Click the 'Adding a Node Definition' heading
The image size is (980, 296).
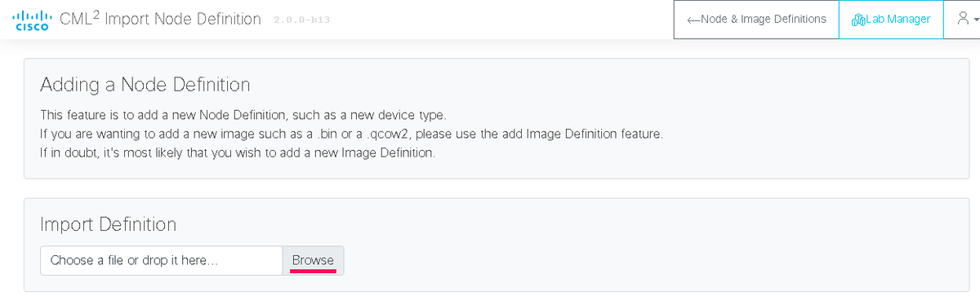tap(145, 84)
